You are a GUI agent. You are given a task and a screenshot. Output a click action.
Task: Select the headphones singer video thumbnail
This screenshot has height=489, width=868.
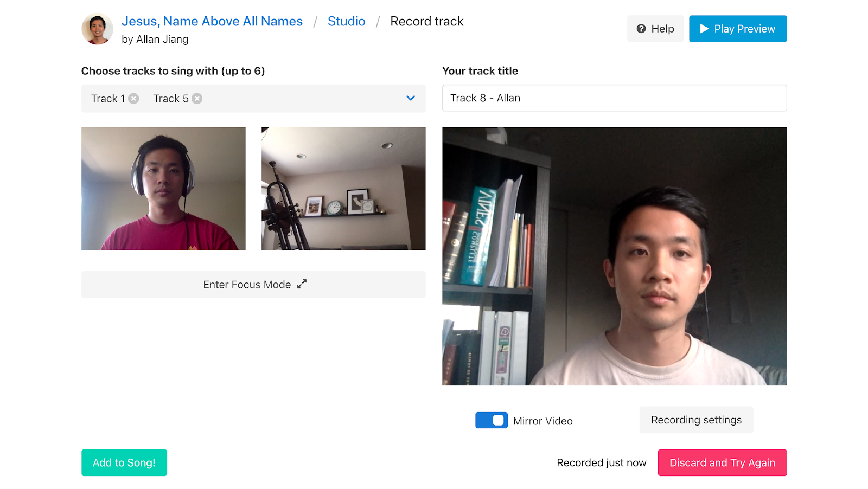pyautogui.click(x=163, y=189)
